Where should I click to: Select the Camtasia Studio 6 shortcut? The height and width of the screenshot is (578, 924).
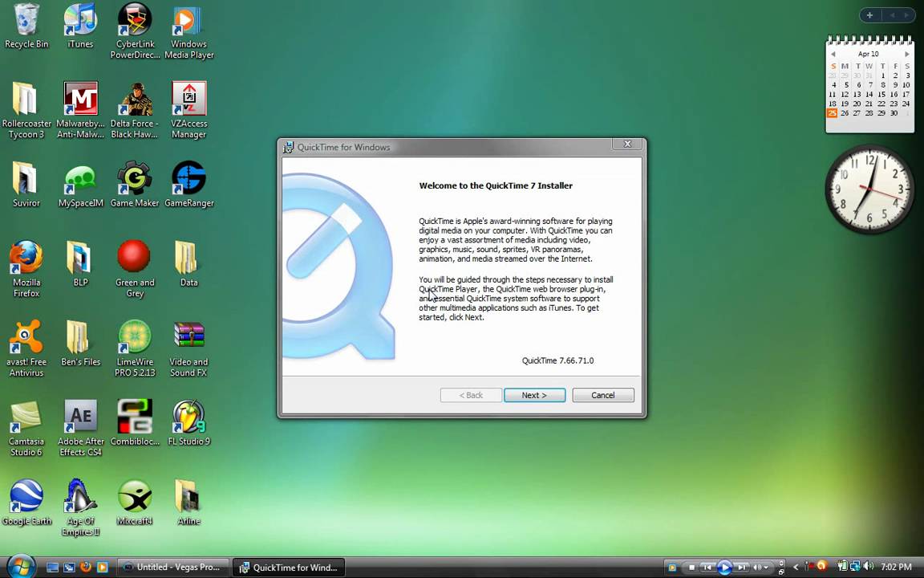coord(26,429)
